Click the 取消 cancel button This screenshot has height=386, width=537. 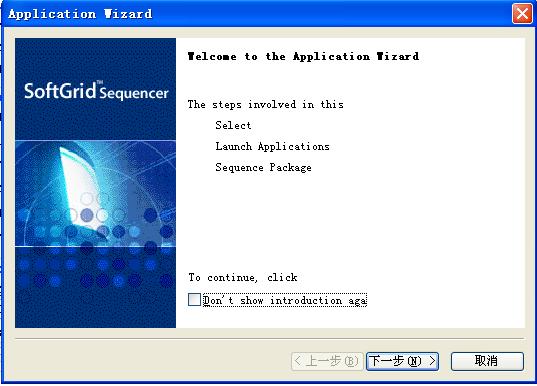click(487, 361)
